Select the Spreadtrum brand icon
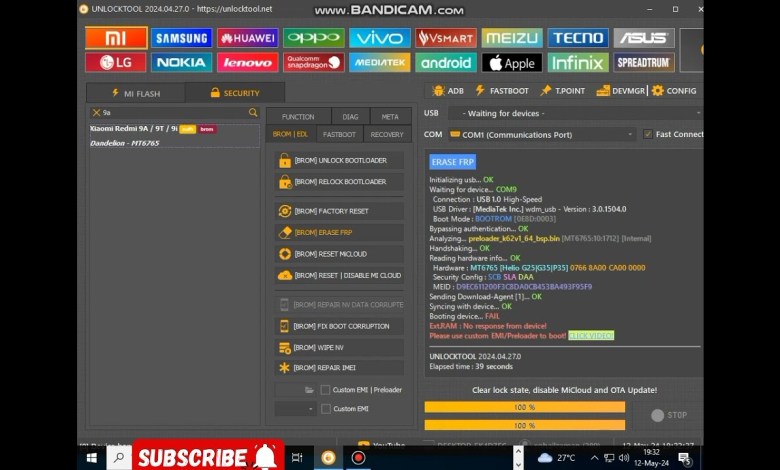The height and width of the screenshot is (470, 780). tap(644, 63)
